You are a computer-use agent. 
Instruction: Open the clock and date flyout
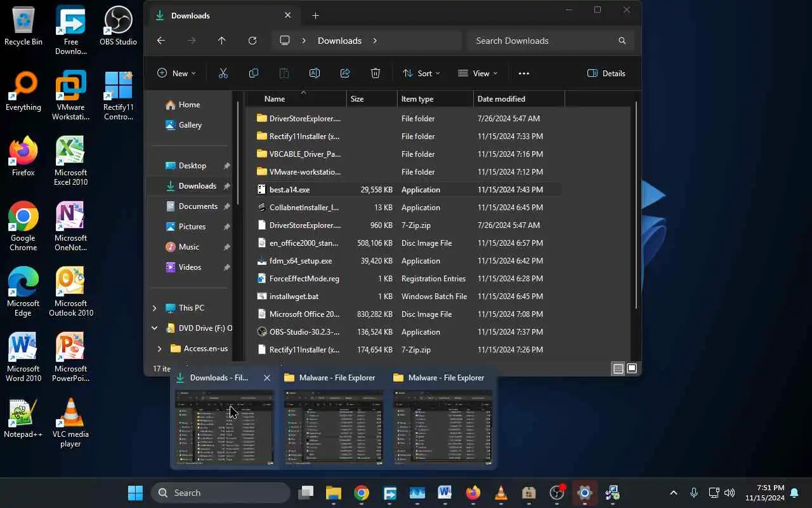coord(765,493)
